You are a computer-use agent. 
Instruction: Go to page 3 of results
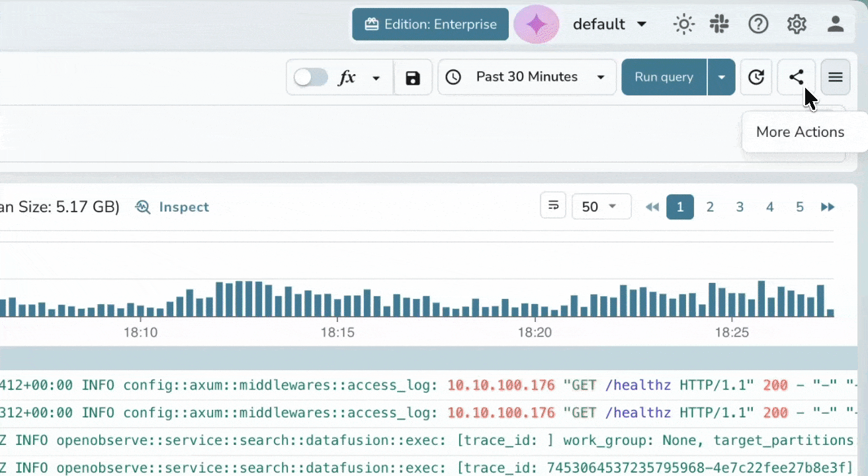[x=740, y=207]
